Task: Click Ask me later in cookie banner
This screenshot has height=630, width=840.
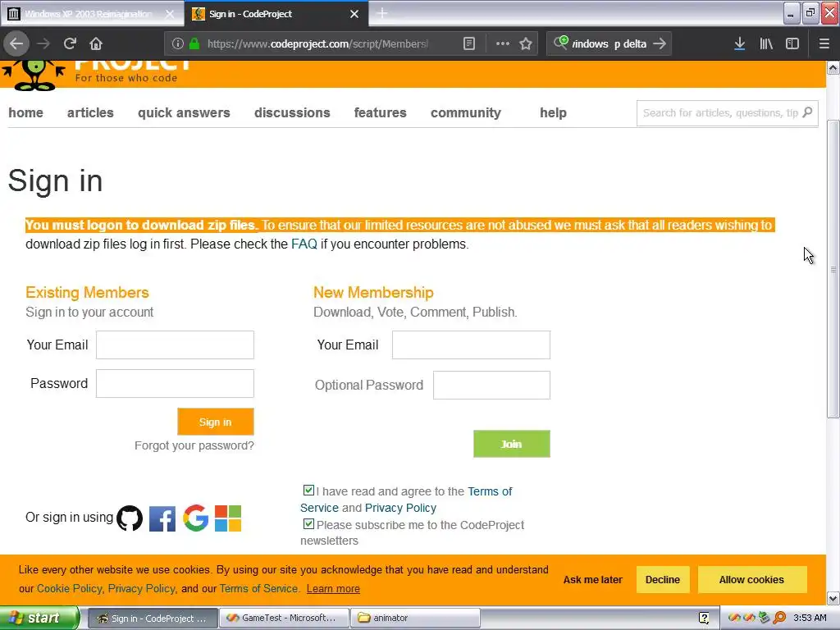Action: [x=592, y=580]
